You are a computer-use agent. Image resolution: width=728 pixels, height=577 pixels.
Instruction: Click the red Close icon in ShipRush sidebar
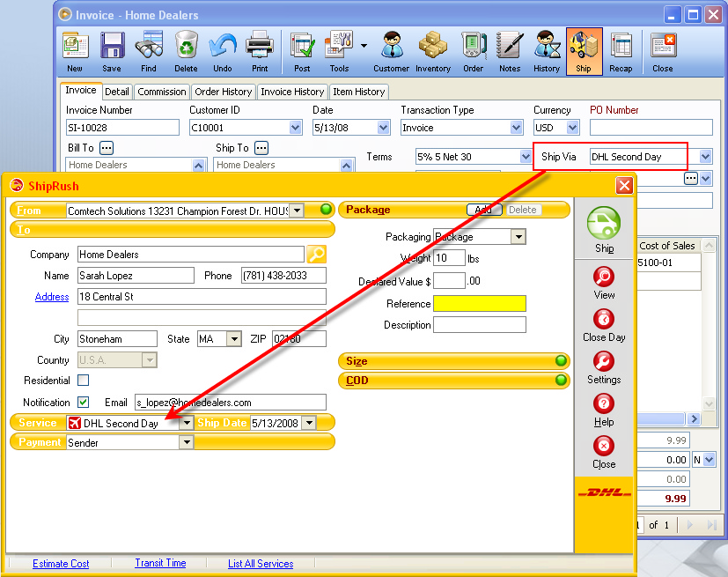(x=604, y=446)
